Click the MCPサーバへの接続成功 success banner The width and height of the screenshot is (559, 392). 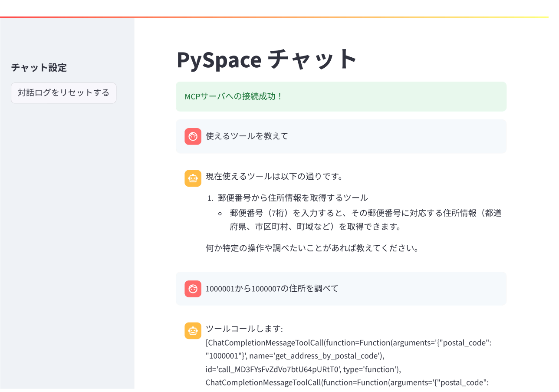341,96
